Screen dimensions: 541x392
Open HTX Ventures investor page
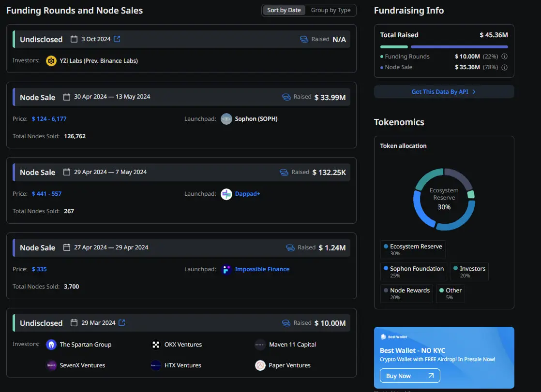point(183,365)
